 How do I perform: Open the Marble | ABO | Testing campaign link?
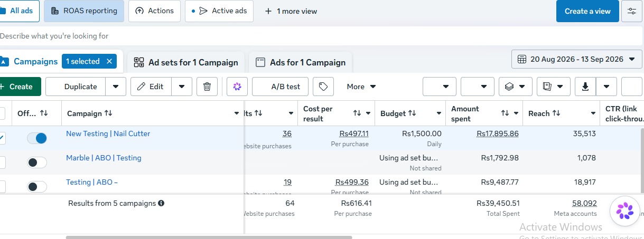click(x=104, y=158)
